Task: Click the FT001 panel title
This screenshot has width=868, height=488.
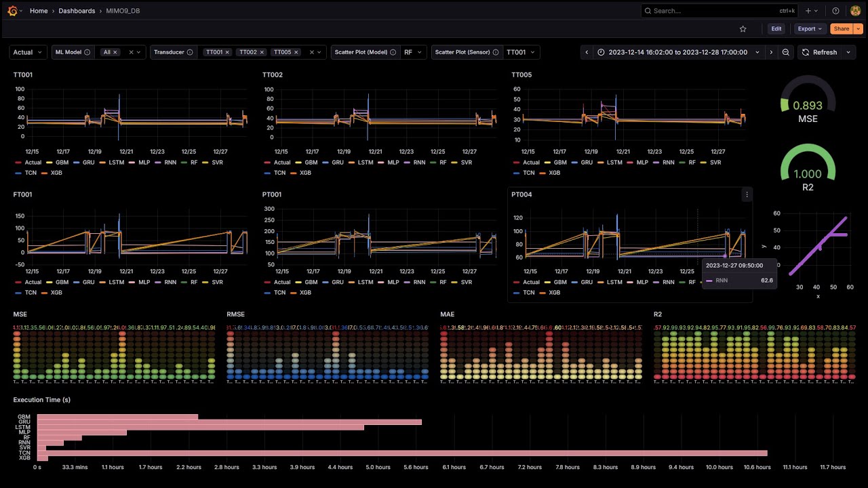Action: click(x=22, y=195)
